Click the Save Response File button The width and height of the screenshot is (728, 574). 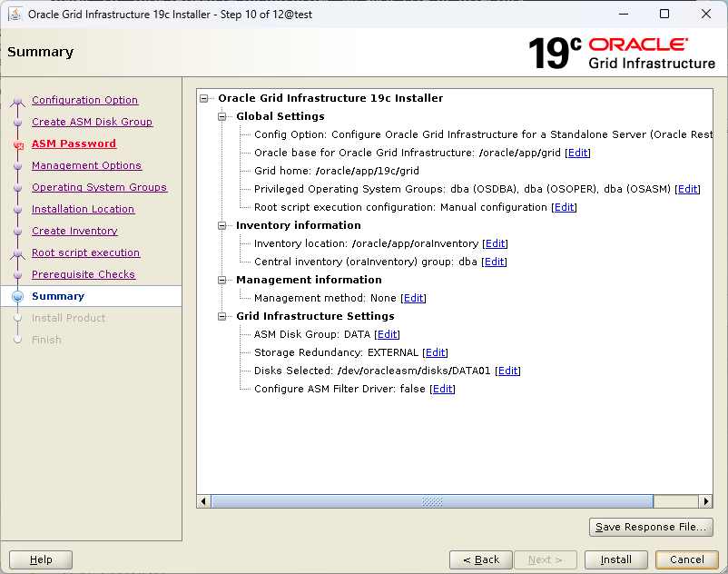click(651, 527)
